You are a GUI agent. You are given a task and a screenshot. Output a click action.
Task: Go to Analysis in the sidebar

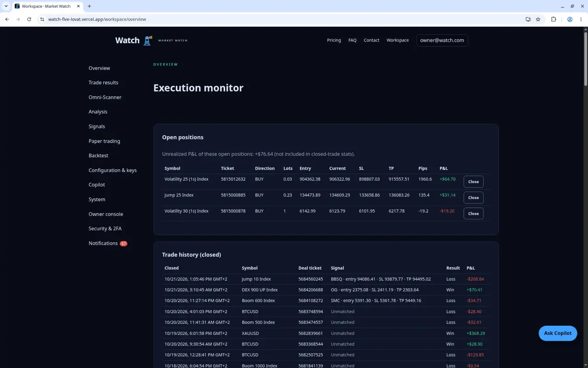click(x=98, y=112)
